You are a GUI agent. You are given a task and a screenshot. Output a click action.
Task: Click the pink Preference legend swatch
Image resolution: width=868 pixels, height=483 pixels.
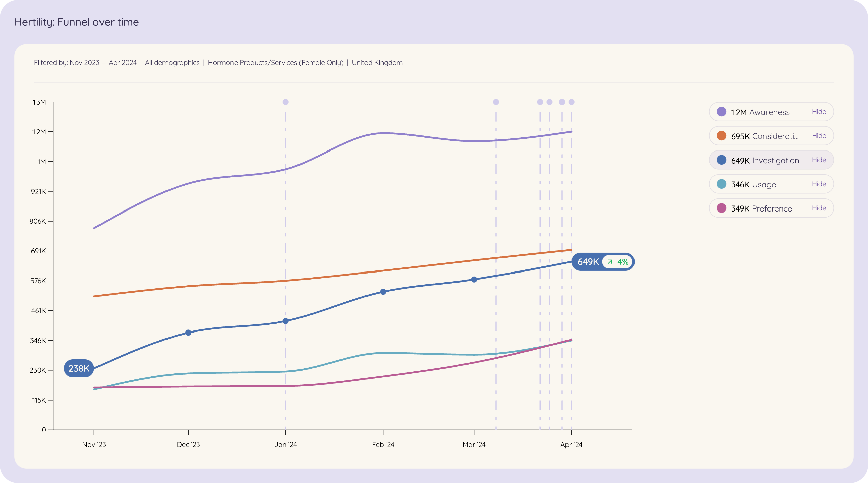click(721, 208)
